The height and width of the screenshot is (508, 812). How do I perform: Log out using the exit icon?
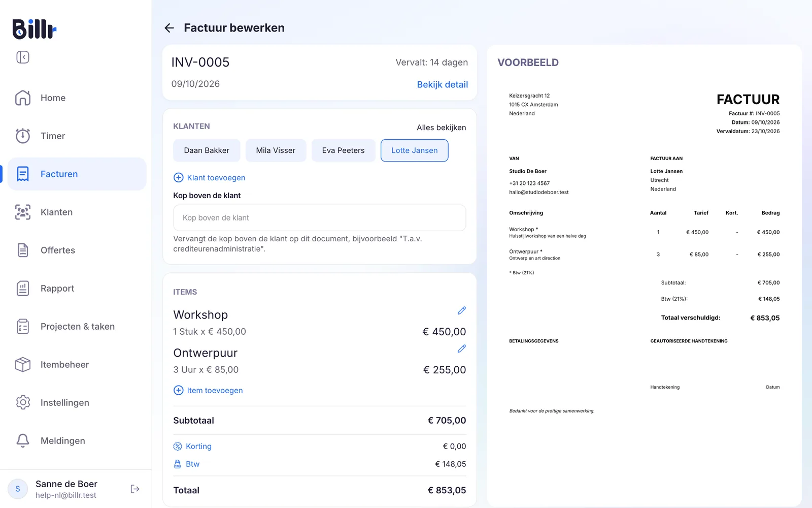click(x=135, y=489)
